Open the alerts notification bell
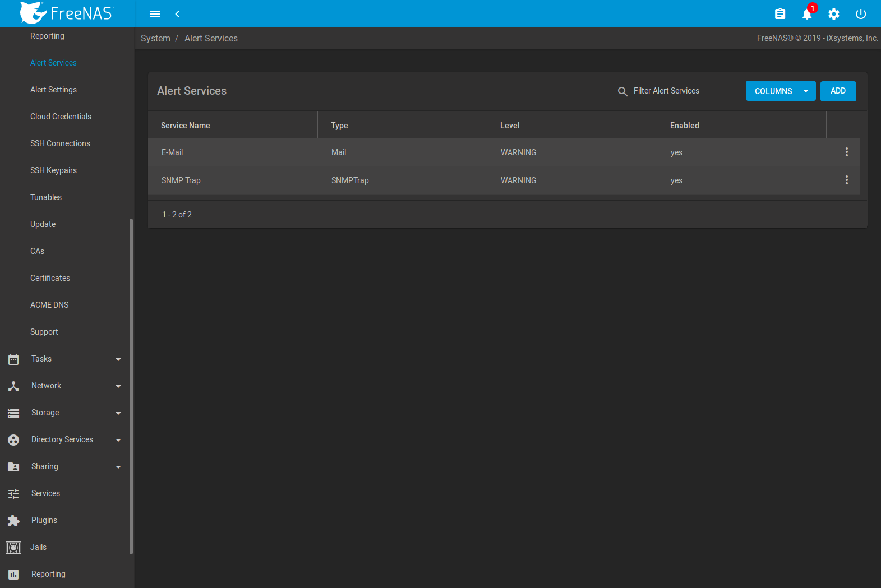Viewport: 881px width, 588px height. point(807,14)
